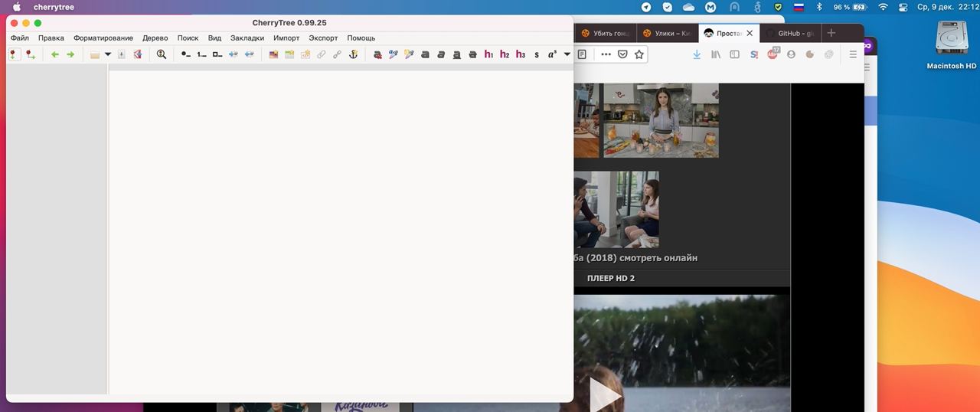Viewport: 980px width, 412px height.
Task: Bookmark this page with the star
Action: [639, 54]
